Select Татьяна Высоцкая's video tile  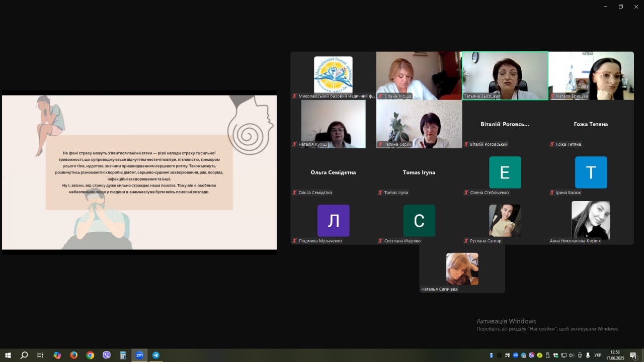tap(505, 75)
